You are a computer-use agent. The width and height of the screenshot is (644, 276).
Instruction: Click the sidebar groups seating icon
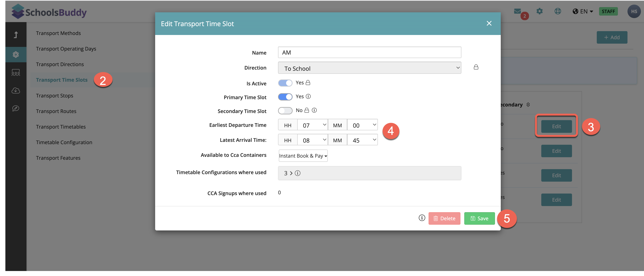tap(16, 73)
